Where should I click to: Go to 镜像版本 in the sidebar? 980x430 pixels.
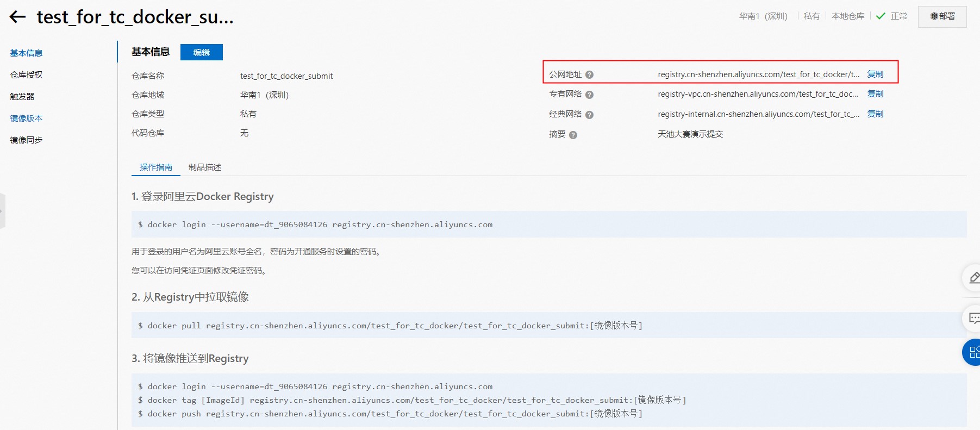click(26, 119)
